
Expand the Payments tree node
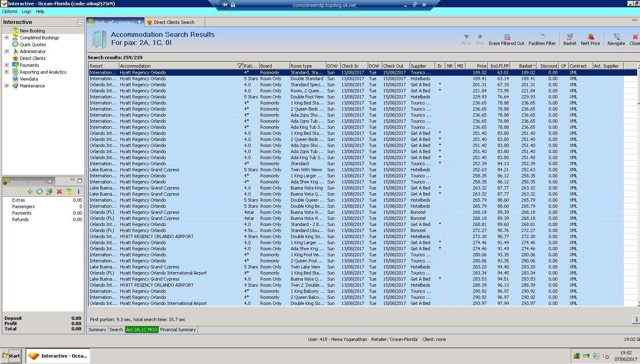coord(6,65)
